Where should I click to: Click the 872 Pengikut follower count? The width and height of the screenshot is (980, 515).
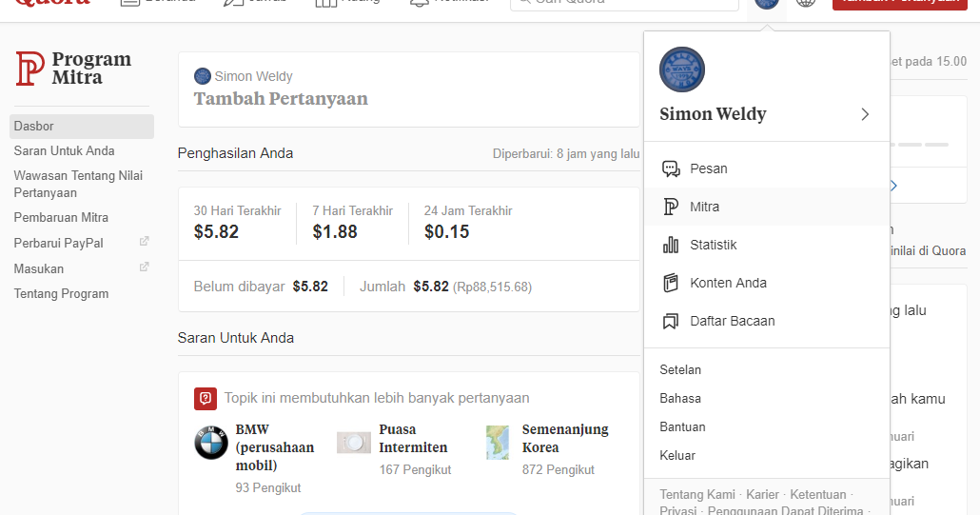pos(559,470)
